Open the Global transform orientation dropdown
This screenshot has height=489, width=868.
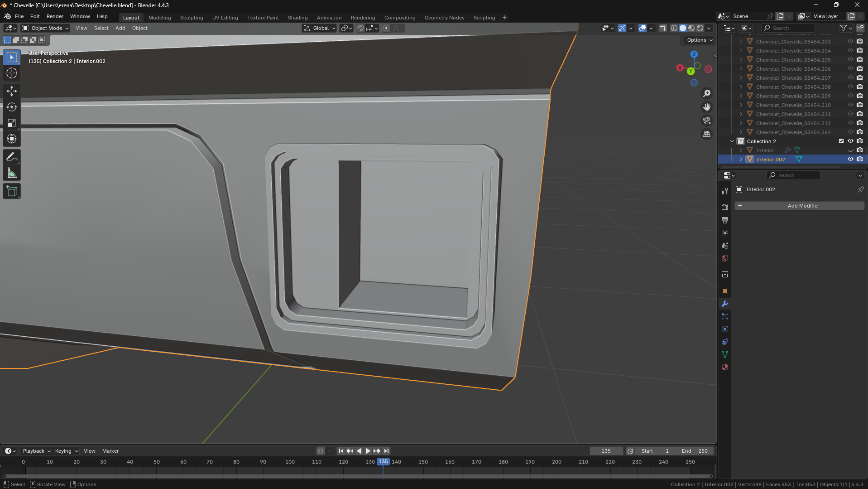click(320, 28)
